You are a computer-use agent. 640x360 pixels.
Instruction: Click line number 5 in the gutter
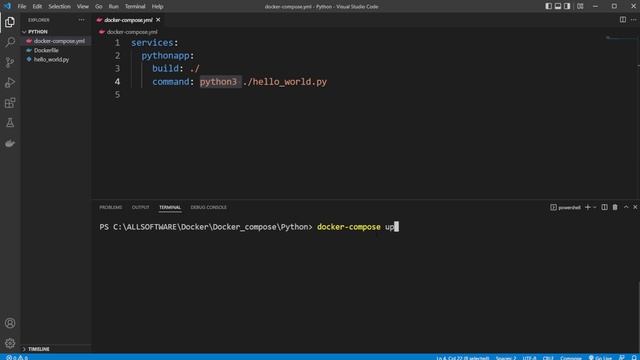[117, 95]
